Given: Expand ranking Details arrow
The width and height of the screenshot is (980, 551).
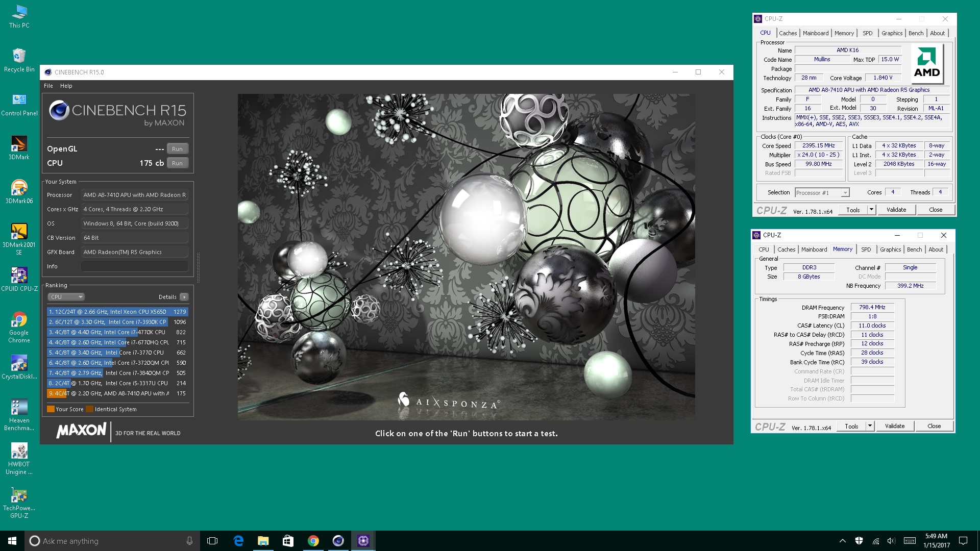Looking at the screenshot, I should coord(184,297).
